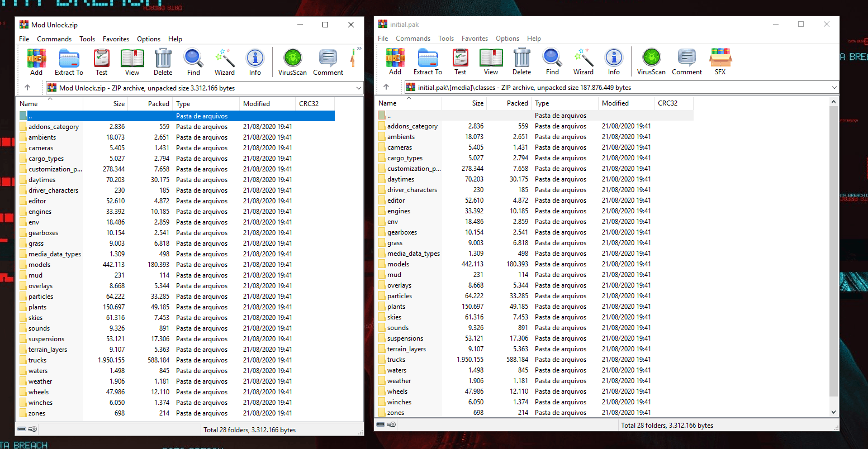Open address path dropdown in initial.pak
Screen dimensions: 868x449
click(x=834, y=88)
